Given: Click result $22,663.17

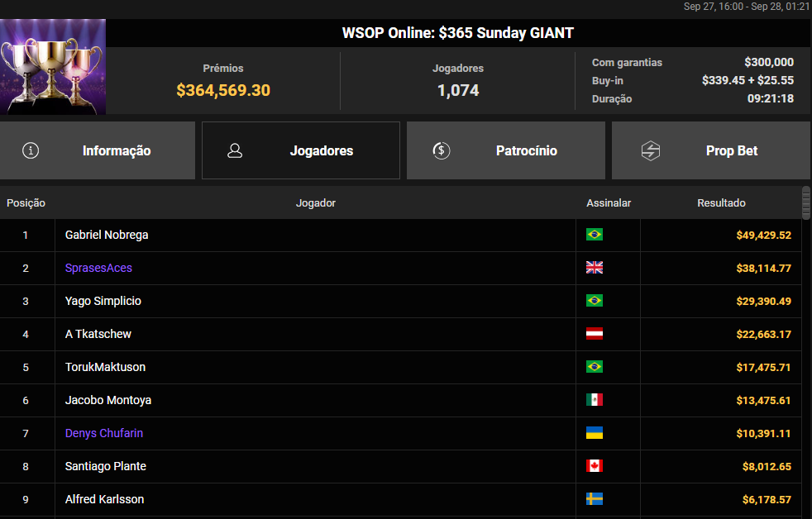Looking at the screenshot, I should 764,335.
